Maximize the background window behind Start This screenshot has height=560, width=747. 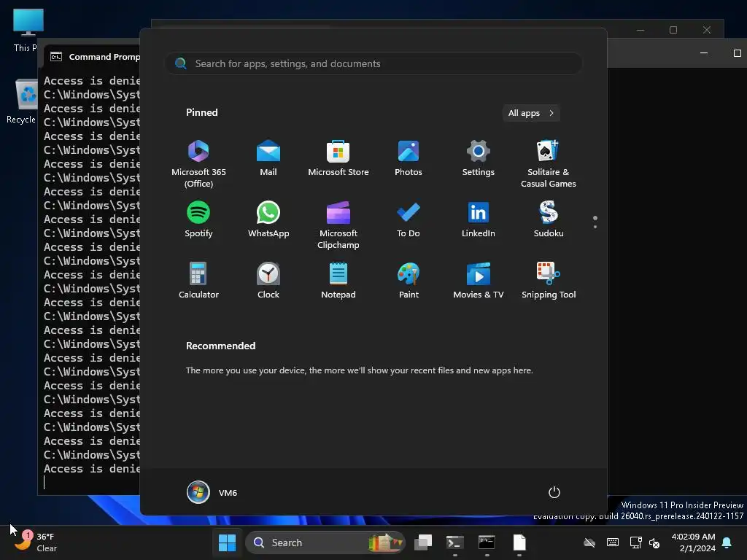coord(673,30)
